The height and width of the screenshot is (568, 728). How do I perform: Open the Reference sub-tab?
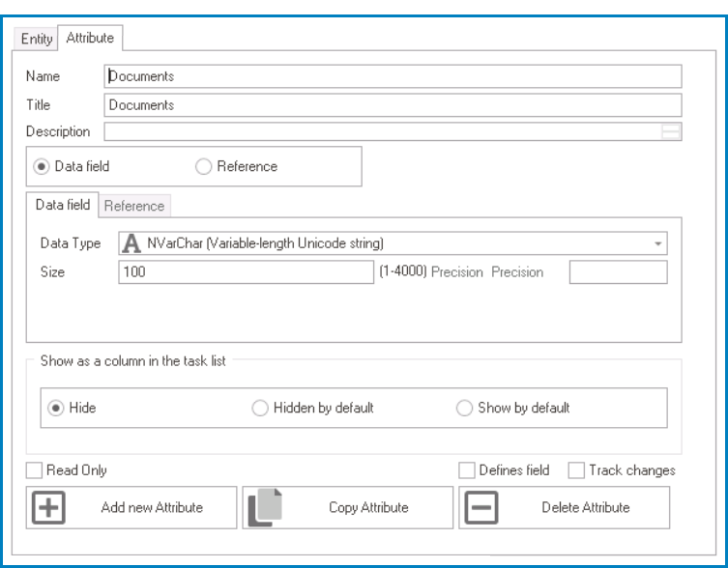point(134,206)
